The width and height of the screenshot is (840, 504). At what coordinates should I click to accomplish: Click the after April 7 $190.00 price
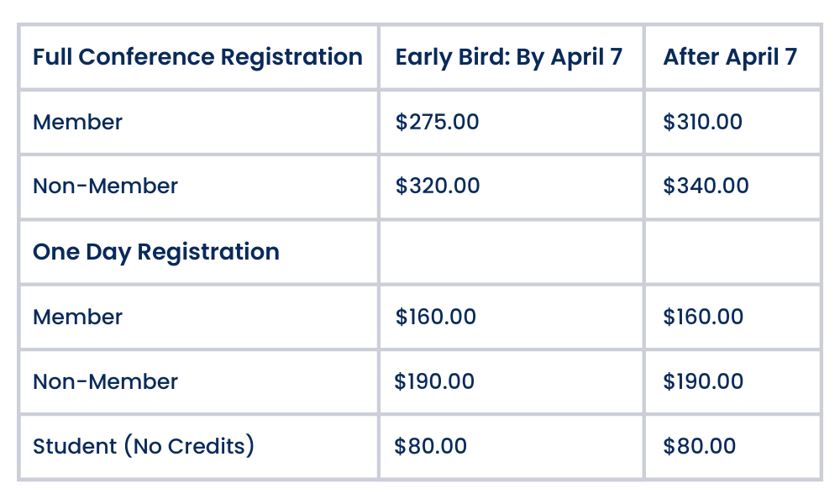pos(703,381)
